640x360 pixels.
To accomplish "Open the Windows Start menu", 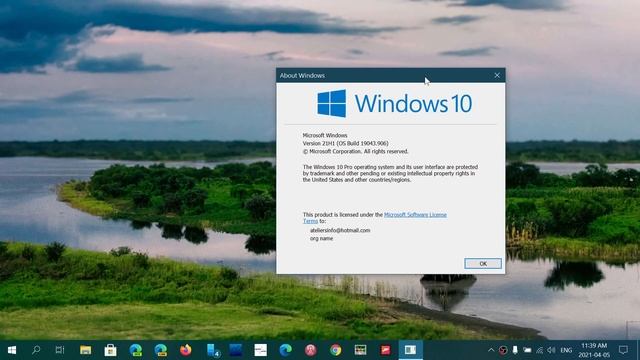I will pyautogui.click(x=12, y=350).
